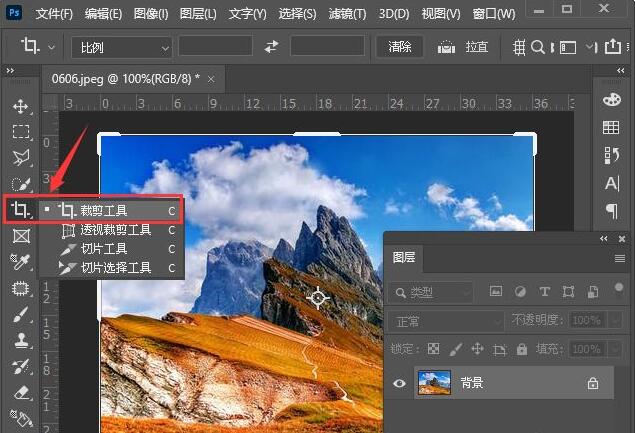Select the Polygonal Lasso tool
635x433 pixels.
pos(20,158)
